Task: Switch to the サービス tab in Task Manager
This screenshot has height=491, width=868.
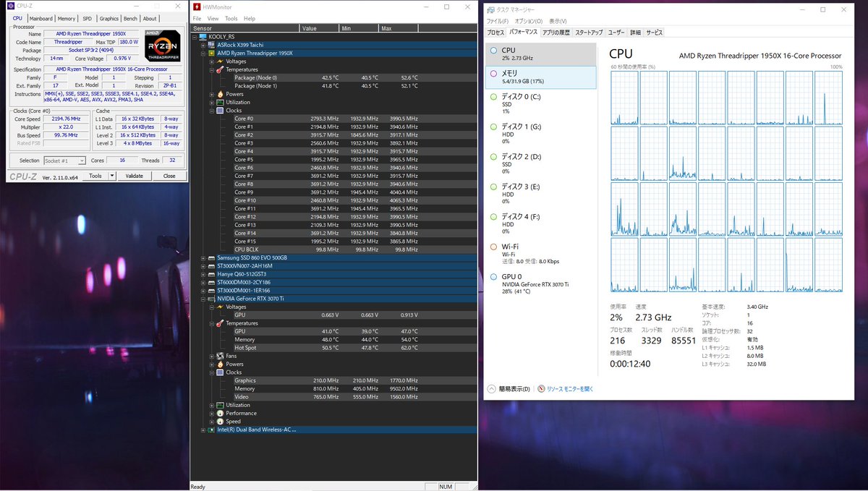Action: [655, 33]
